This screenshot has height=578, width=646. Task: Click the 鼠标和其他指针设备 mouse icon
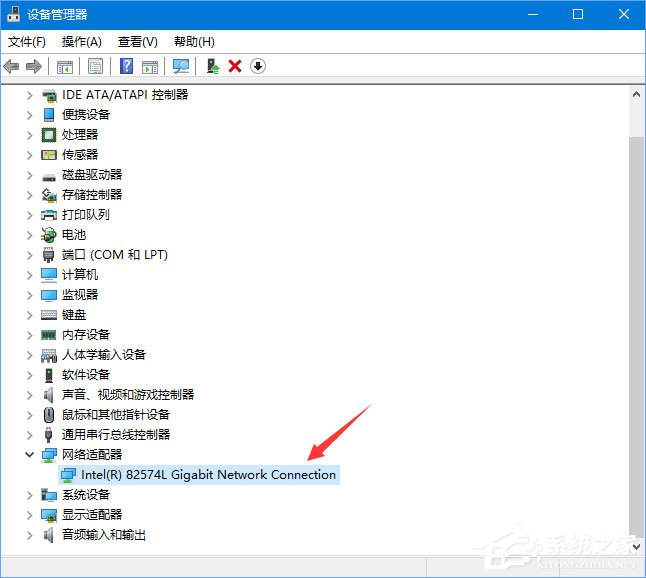coord(49,414)
